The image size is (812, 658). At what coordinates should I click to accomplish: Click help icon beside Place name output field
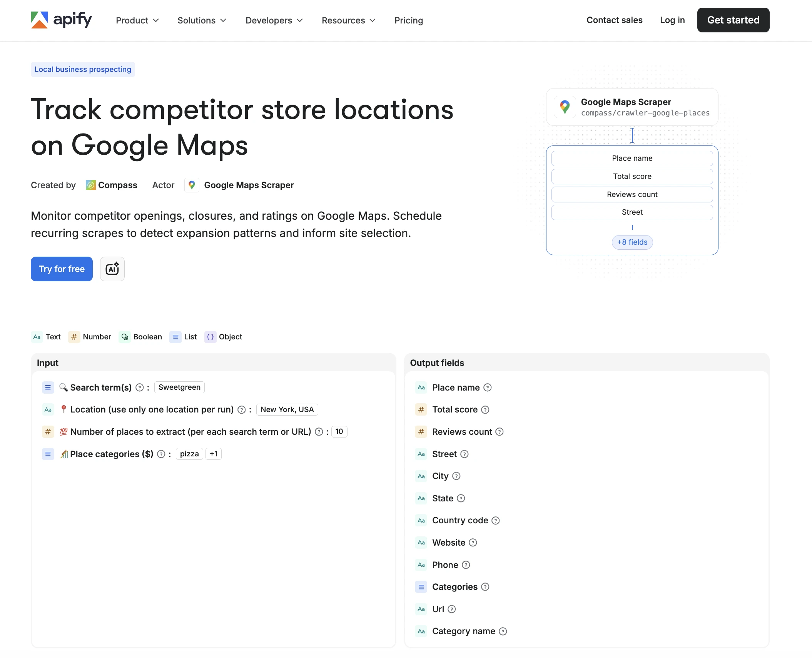click(488, 387)
